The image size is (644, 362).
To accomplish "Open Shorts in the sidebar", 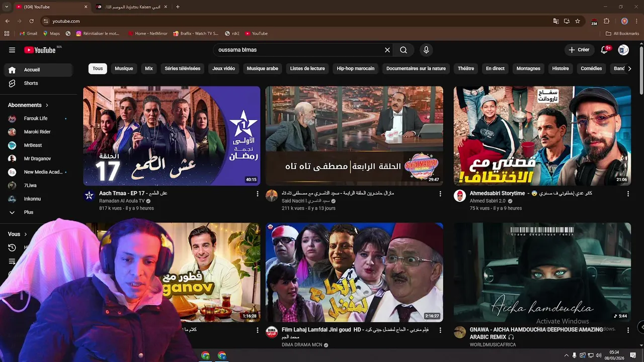I will pos(38,83).
